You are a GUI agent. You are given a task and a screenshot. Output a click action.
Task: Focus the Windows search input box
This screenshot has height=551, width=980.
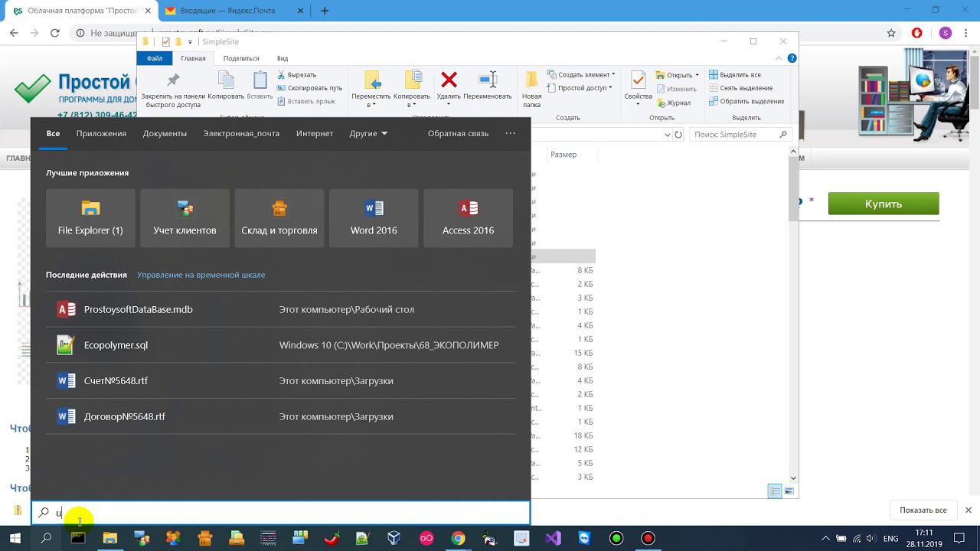coord(280,513)
